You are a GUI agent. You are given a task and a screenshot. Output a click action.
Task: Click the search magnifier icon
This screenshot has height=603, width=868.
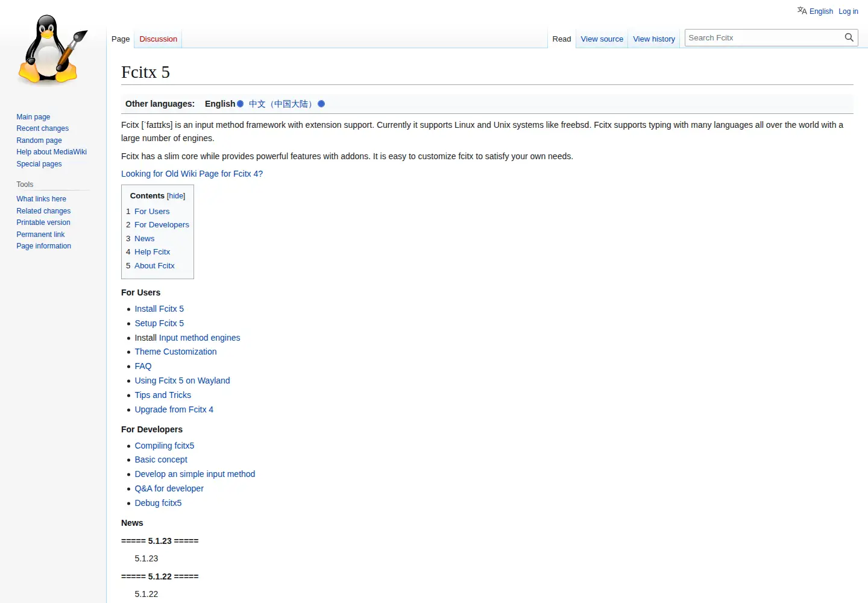coord(849,37)
